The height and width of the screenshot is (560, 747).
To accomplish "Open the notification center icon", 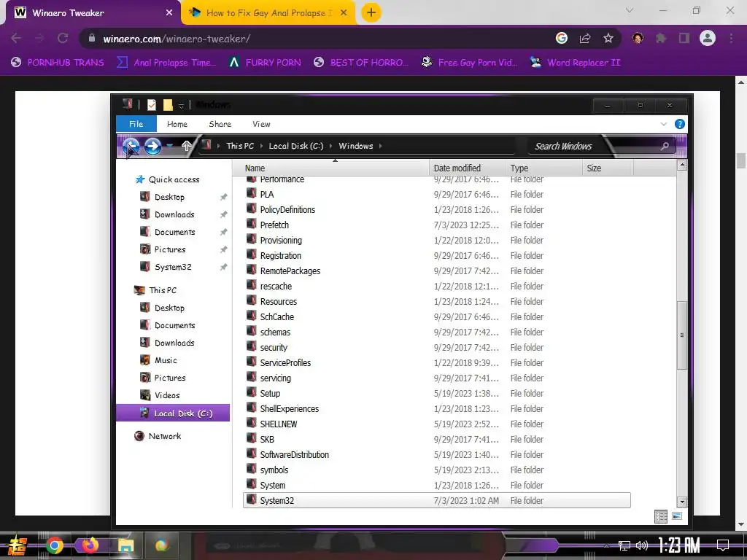I will (x=723, y=545).
